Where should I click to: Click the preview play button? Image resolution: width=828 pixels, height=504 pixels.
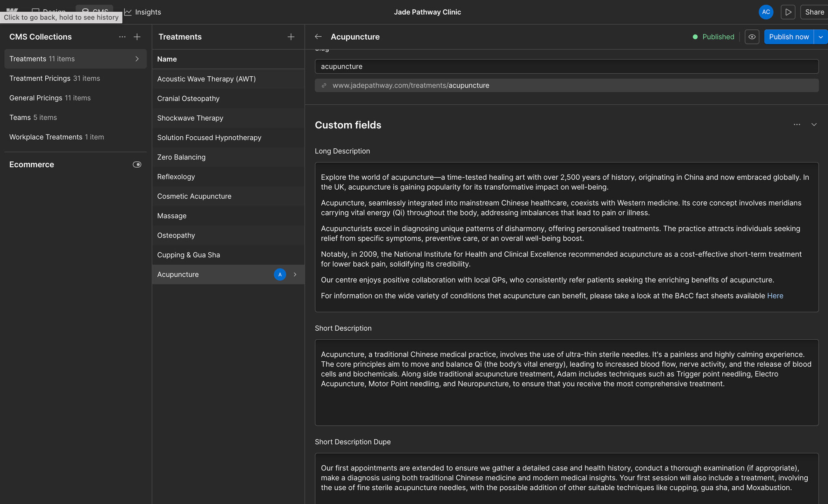[788, 12]
